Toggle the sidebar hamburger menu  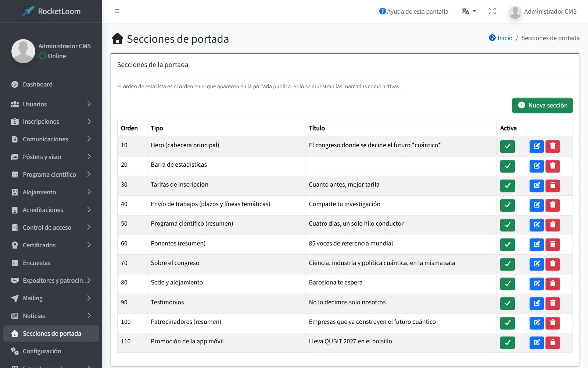117,11
